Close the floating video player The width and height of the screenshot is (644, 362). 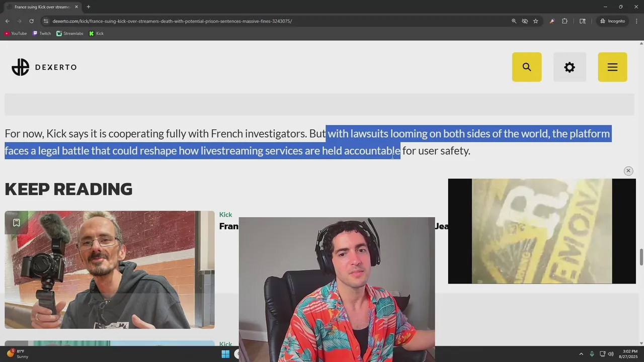click(628, 171)
